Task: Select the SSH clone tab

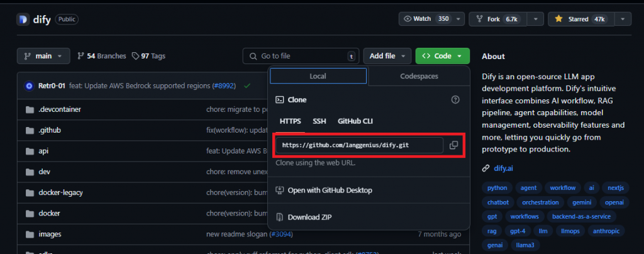Action: (319, 121)
